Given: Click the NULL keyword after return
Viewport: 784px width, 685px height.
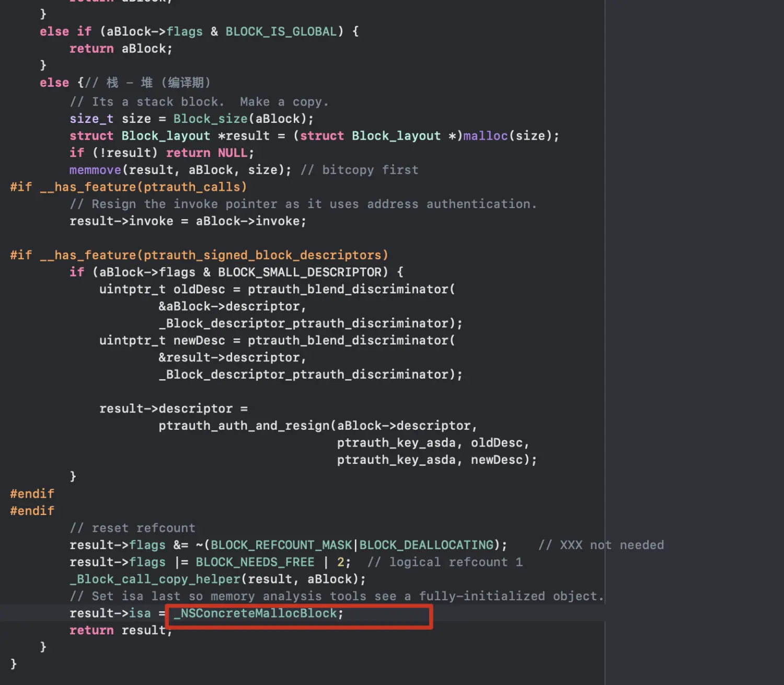Looking at the screenshot, I should coord(232,153).
